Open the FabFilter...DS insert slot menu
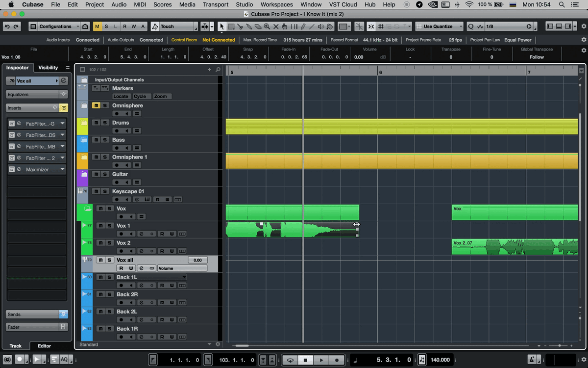The height and width of the screenshot is (368, 588). click(63, 135)
